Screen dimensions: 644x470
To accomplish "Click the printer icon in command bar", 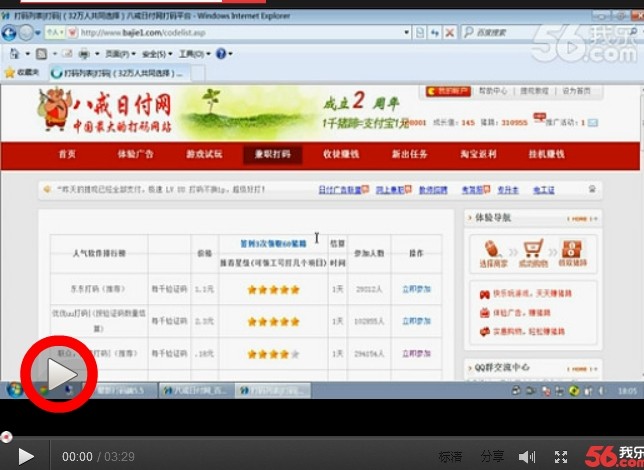I will [x=84, y=54].
